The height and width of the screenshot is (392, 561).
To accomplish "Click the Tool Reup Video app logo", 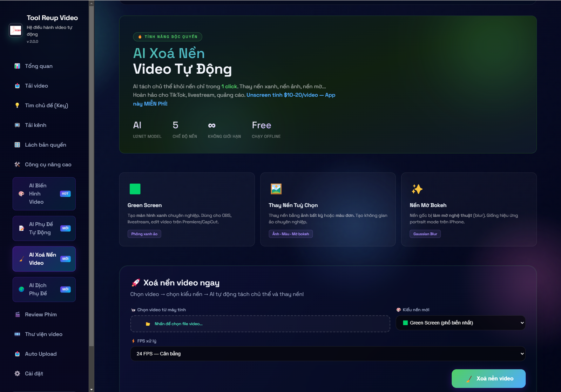I will (16, 31).
